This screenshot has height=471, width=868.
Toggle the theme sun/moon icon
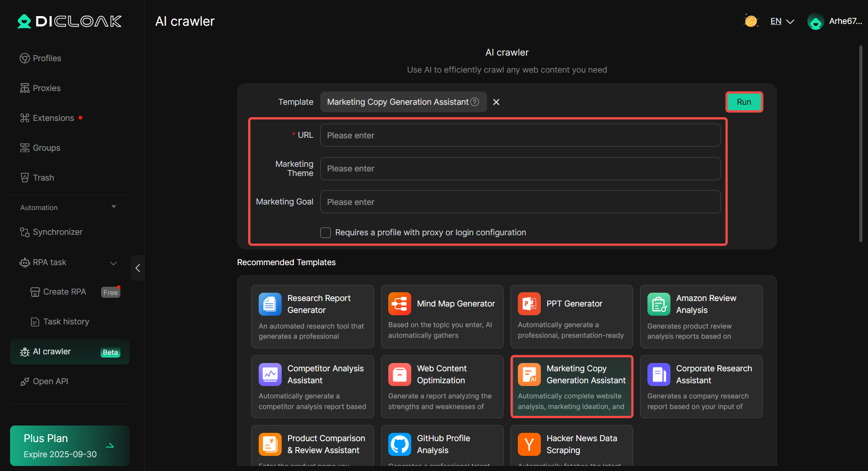751,21
